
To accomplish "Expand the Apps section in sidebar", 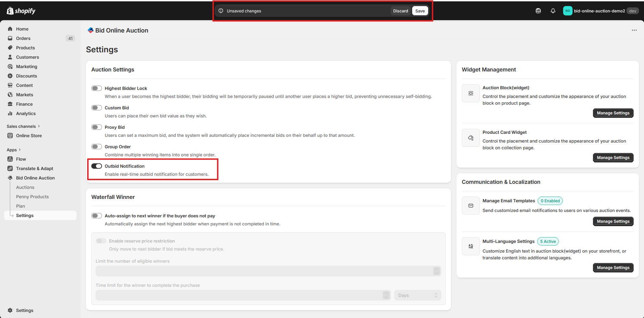I will point(14,150).
